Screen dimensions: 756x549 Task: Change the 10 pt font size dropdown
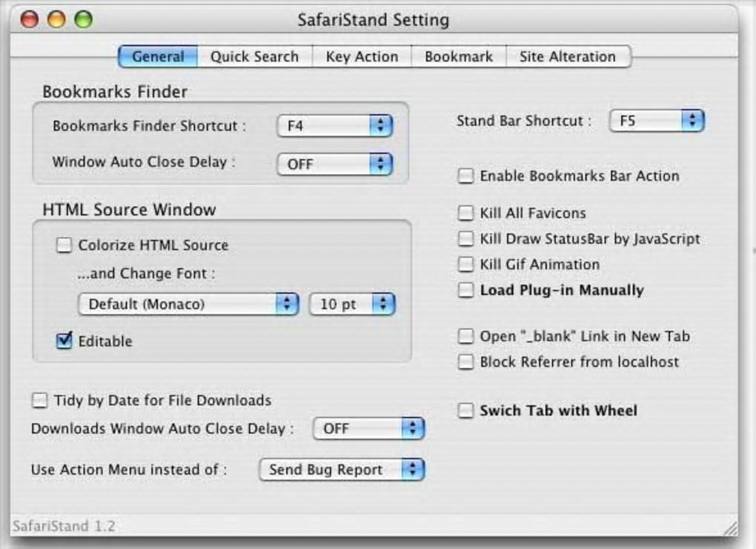pyautogui.click(x=351, y=304)
